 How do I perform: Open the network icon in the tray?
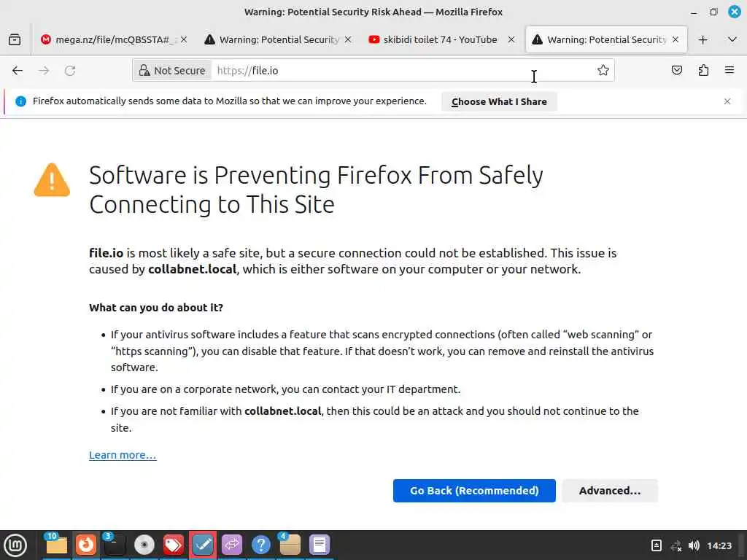click(676, 545)
